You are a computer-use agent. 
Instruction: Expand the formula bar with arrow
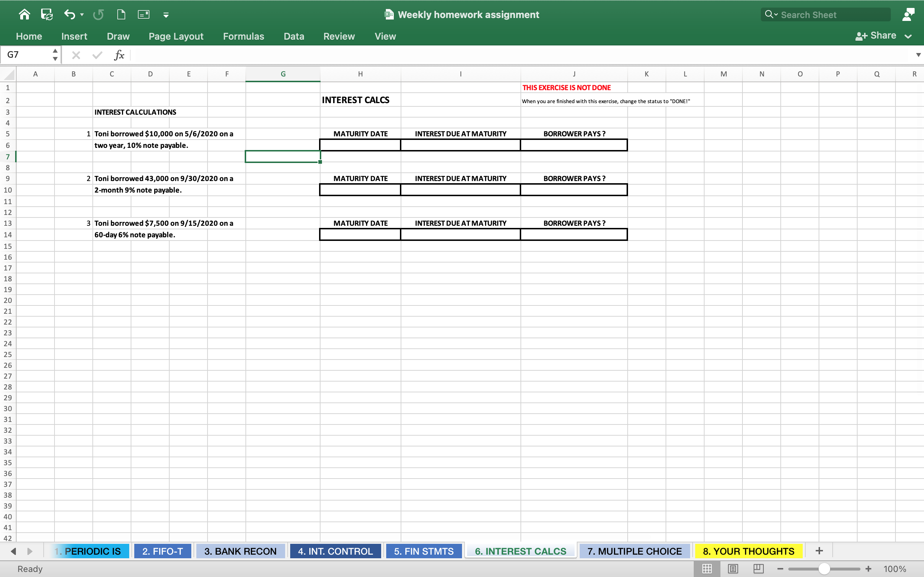pos(918,55)
